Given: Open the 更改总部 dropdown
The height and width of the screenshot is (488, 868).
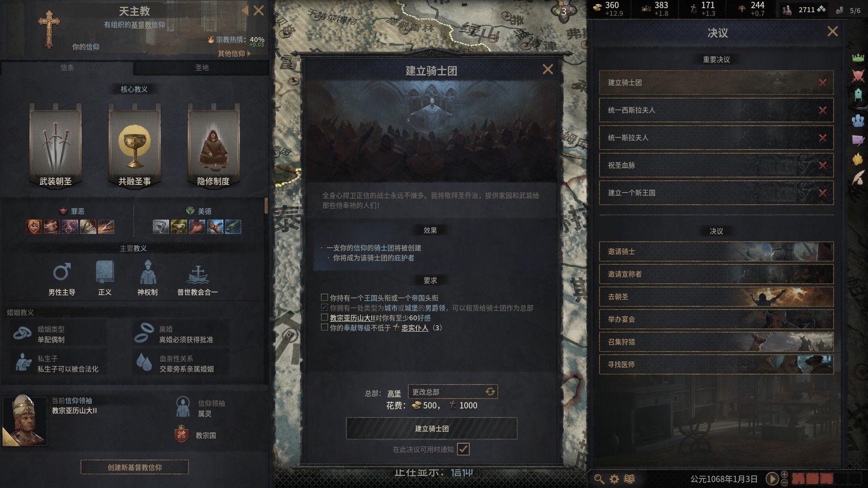Looking at the screenshot, I should click(453, 392).
